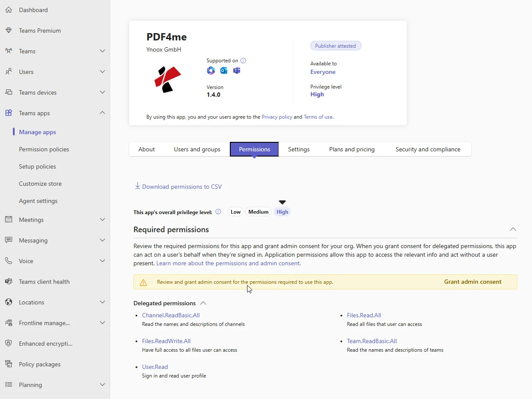This screenshot has height=399, width=532.
Task: Click Files.ReadWrite.All permission
Action: [166, 341]
